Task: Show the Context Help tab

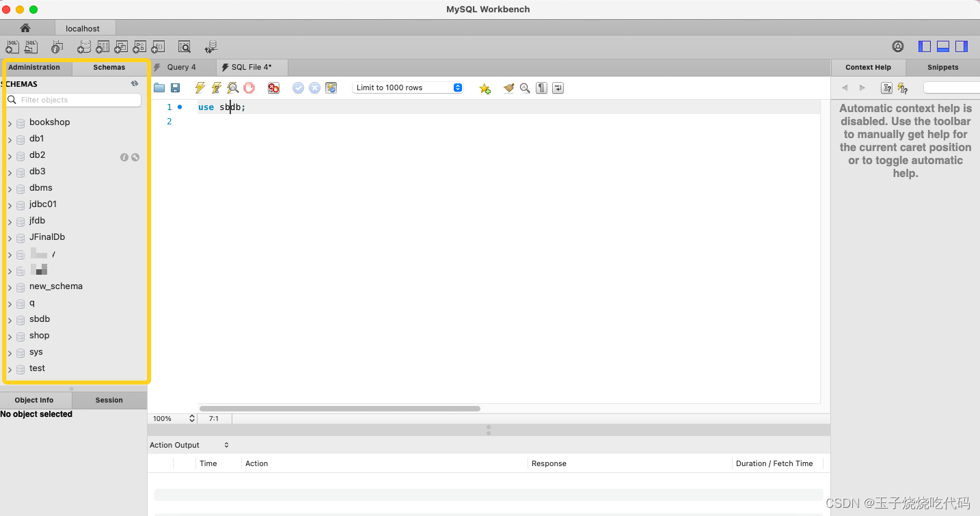Action: [868, 67]
